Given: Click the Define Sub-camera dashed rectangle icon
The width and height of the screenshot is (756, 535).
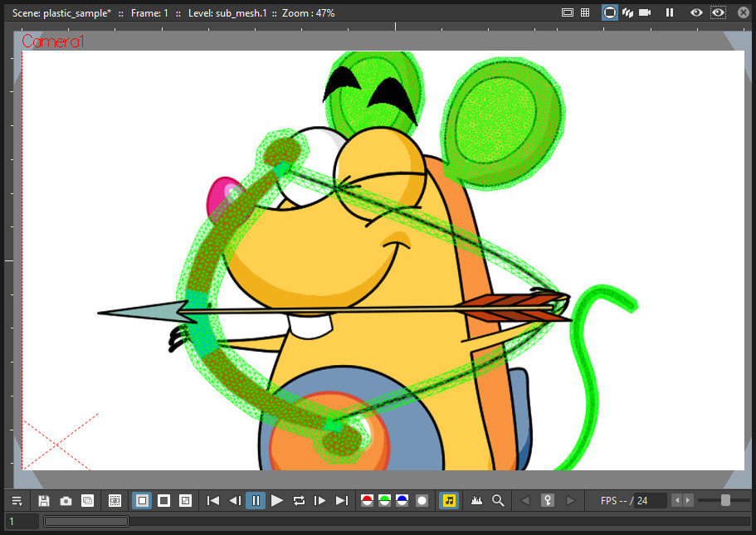Looking at the screenshot, I should (115, 501).
